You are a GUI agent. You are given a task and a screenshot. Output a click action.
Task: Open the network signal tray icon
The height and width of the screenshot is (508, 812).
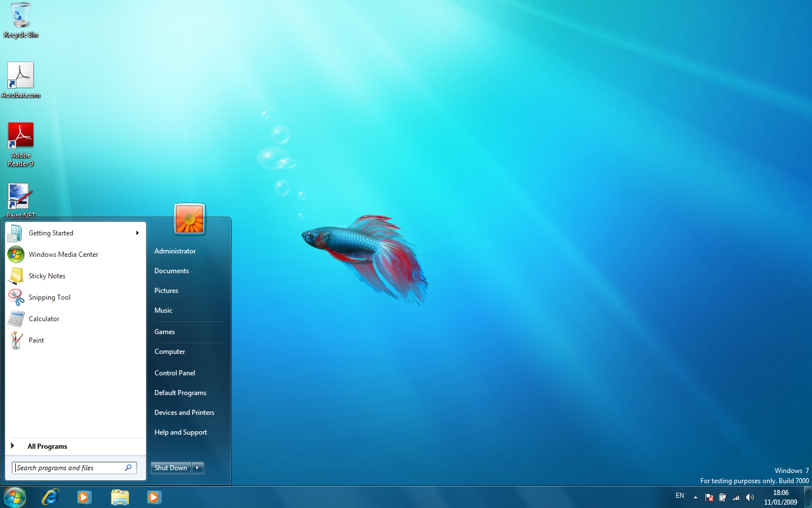[x=736, y=497]
